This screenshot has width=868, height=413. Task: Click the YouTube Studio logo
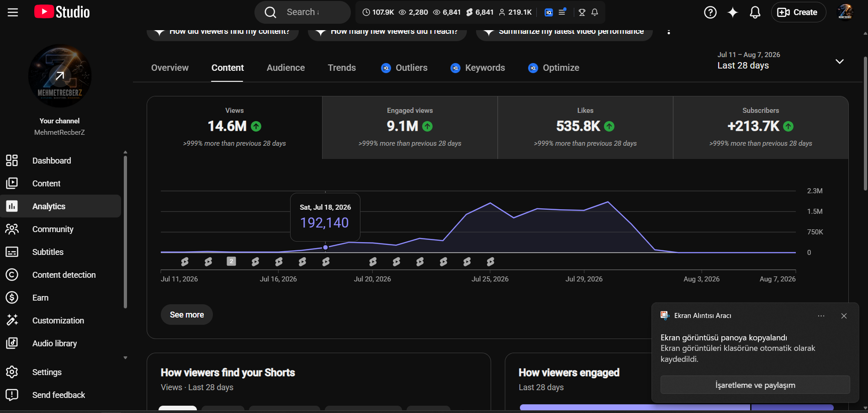coord(62,12)
